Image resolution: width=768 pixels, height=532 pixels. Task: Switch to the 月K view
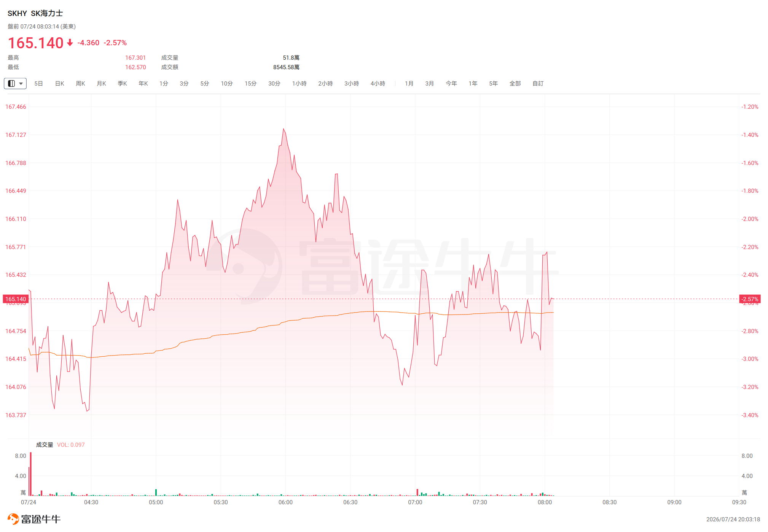coord(101,83)
